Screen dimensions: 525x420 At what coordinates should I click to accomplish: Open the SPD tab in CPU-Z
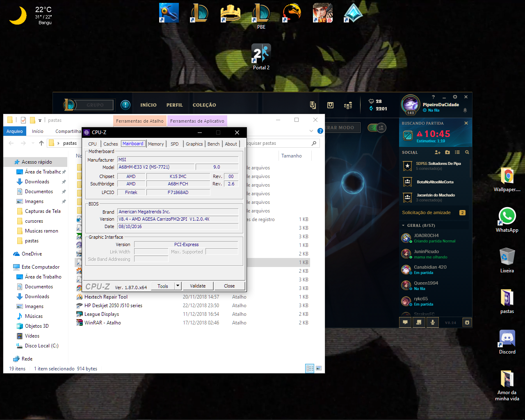[x=175, y=144]
